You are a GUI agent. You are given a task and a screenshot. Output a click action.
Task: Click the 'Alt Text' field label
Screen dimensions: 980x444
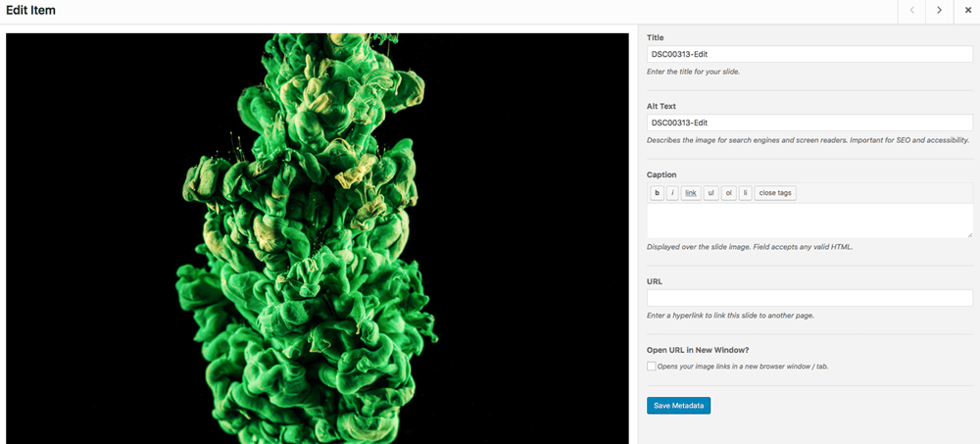point(661,106)
